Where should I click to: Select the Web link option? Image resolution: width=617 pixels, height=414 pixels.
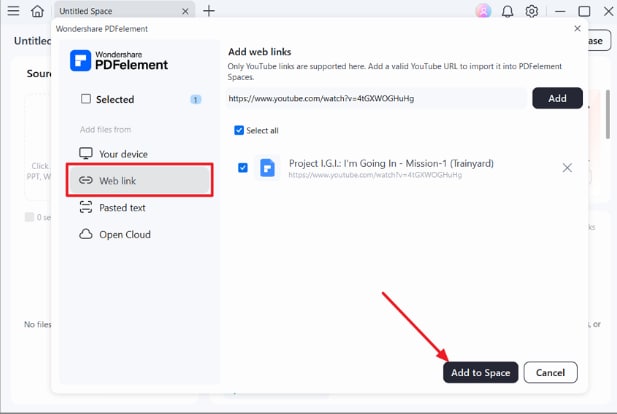(x=140, y=180)
